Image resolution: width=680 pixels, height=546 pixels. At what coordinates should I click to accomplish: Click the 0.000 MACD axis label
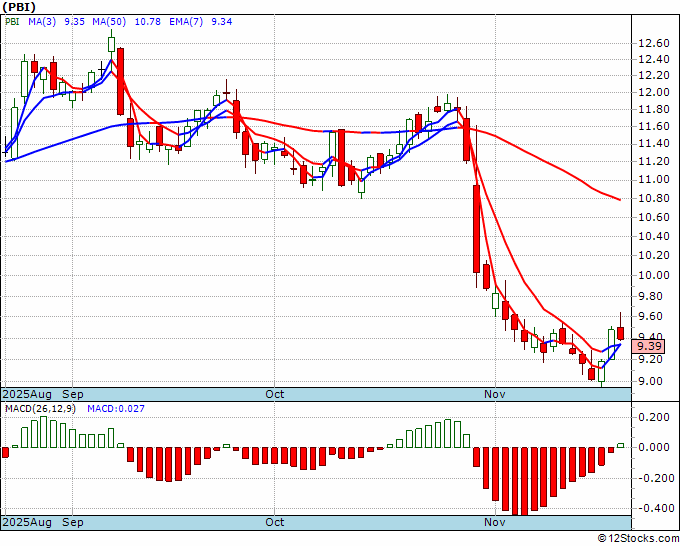pos(654,447)
